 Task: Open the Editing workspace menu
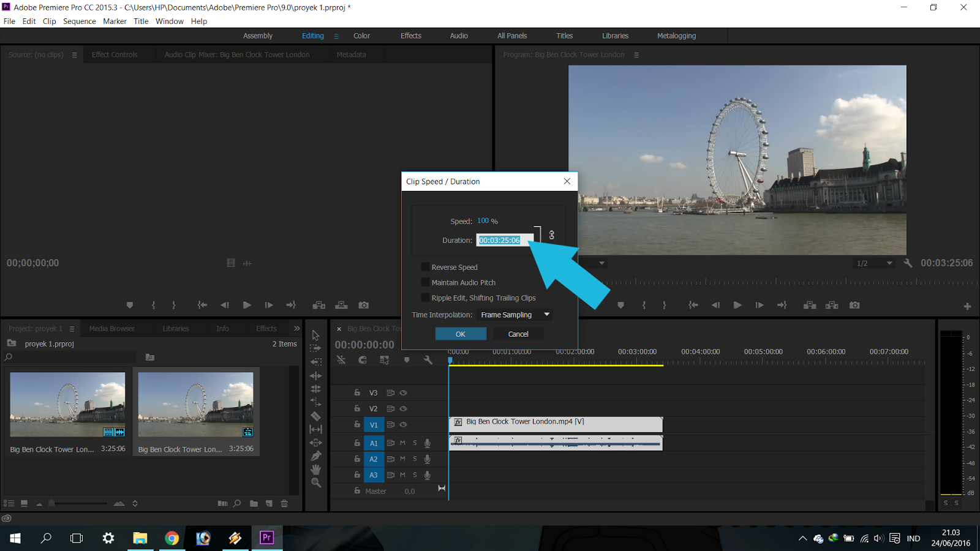coord(336,36)
